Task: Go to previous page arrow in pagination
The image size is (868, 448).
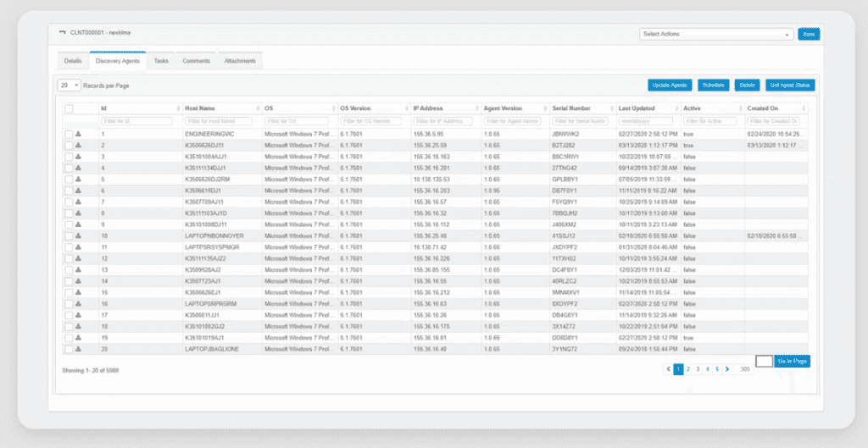Action: tap(668, 369)
